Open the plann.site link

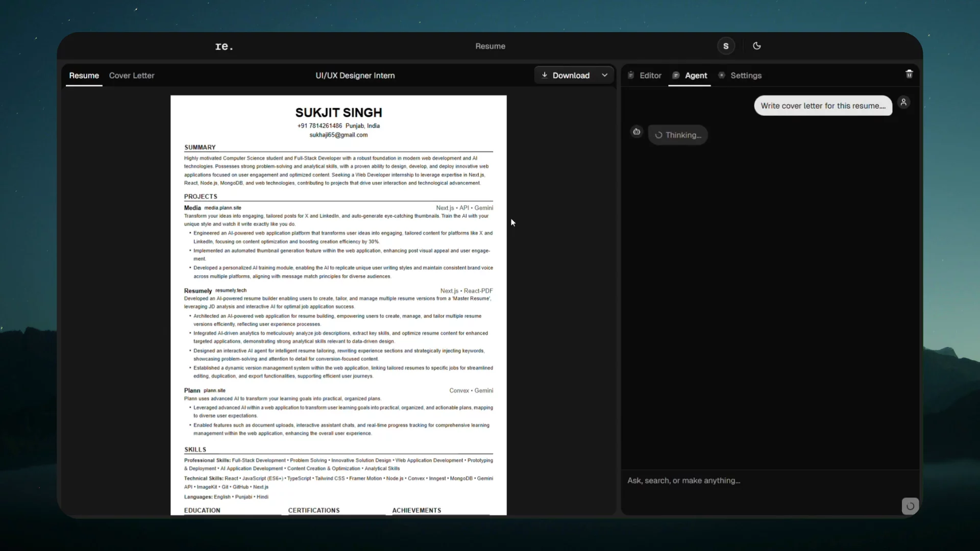(214, 391)
